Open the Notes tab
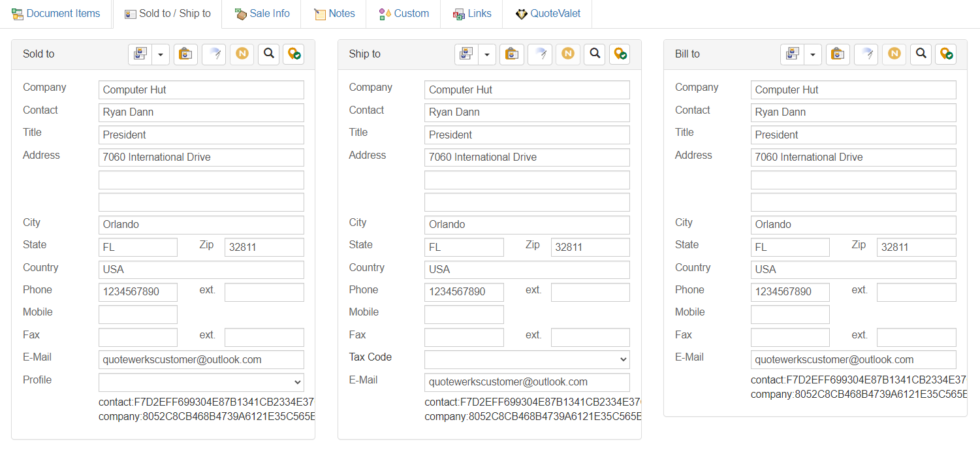The height and width of the screenshot is (454, 980). point(334,14)
